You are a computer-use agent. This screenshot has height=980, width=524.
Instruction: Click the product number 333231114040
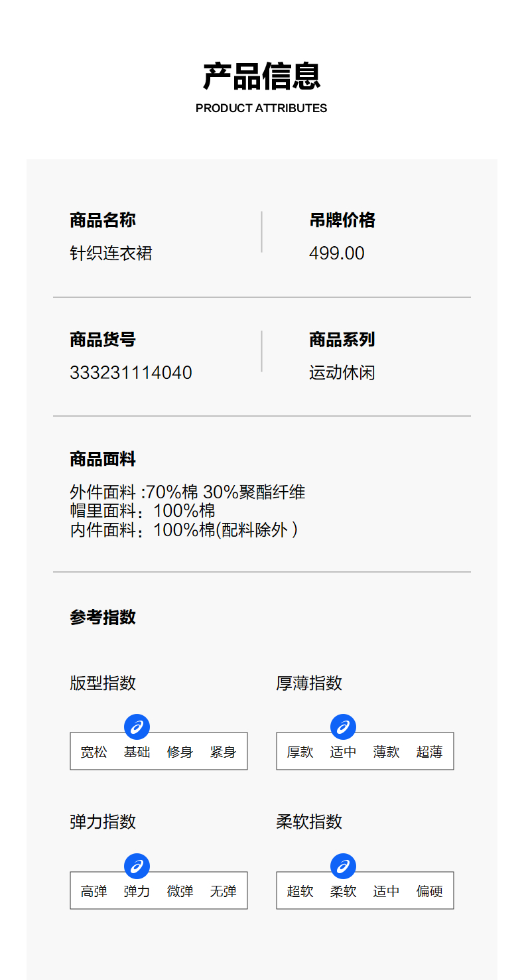(x=131, y=373)
